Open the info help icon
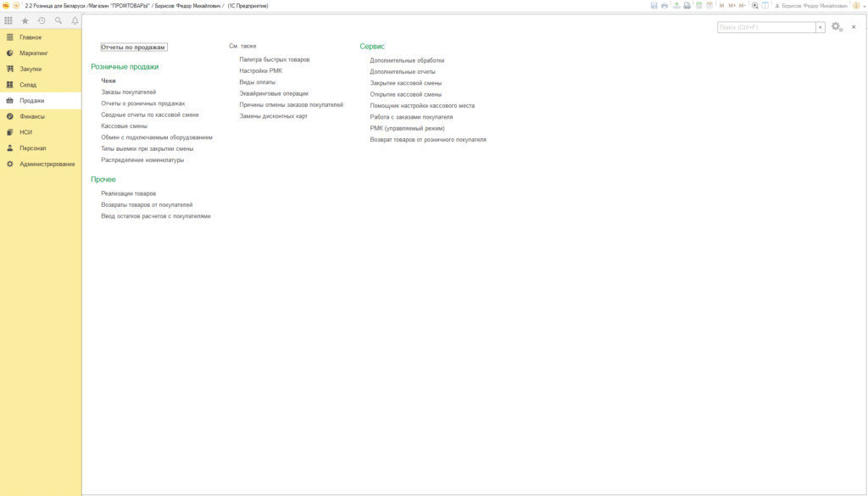The image size is (868, 496). [x=856, y=6]
